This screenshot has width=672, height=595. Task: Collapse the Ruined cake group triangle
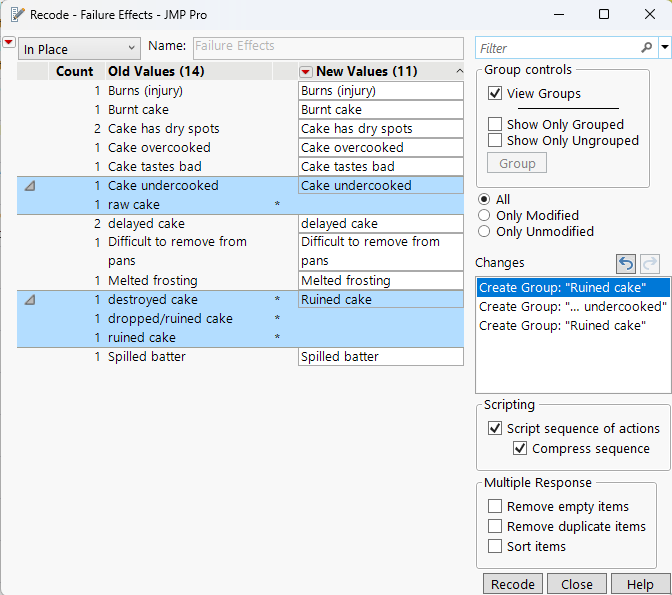[30, 300]
